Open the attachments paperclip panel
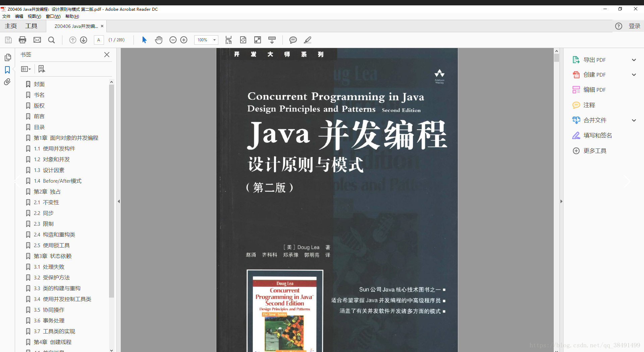The image size is (644, 352). (x=7, y=82)
